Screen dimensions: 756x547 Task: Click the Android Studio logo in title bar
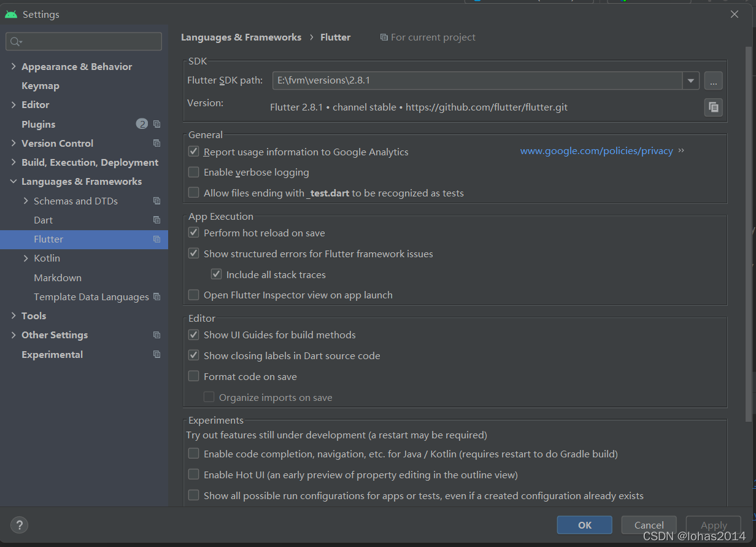[x=11, y=14]
